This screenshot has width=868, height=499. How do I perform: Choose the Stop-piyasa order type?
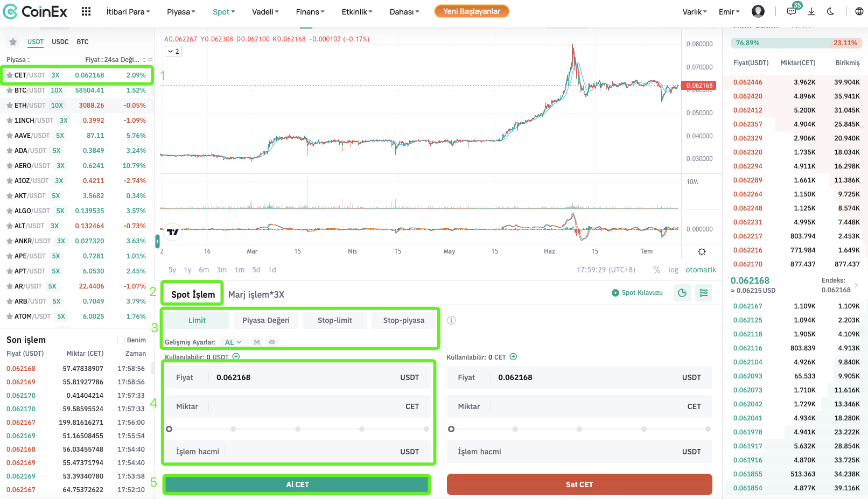click(x=404, y=320)
